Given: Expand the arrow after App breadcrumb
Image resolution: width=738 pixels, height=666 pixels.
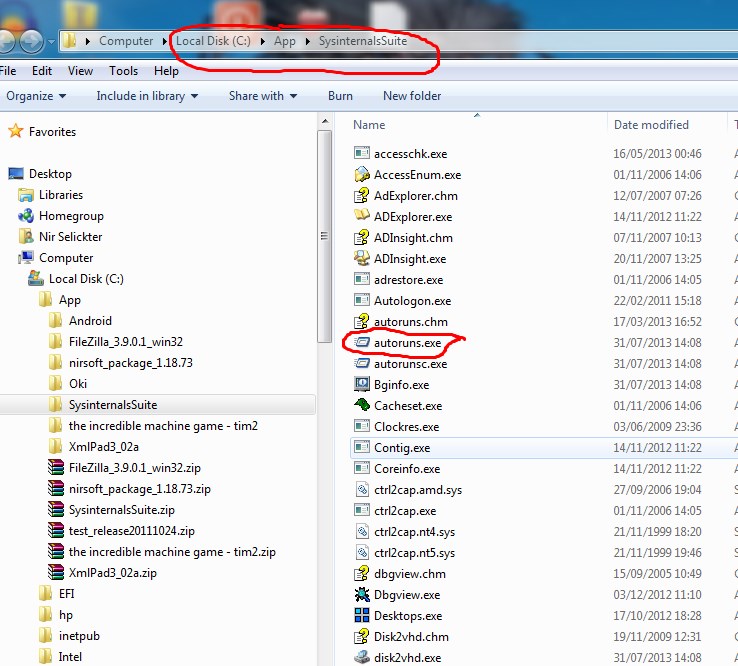Looking at the screenshot, I should tap(307, 41).
